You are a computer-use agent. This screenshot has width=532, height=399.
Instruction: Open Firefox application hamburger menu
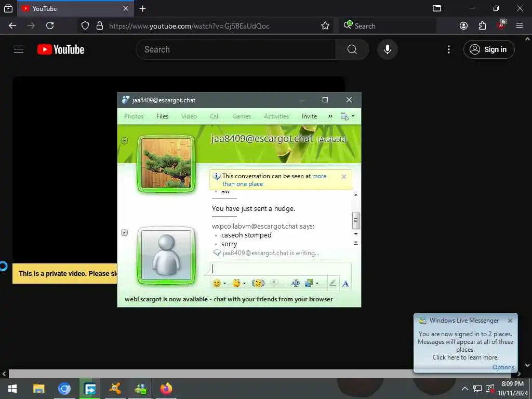click(520, 26)
